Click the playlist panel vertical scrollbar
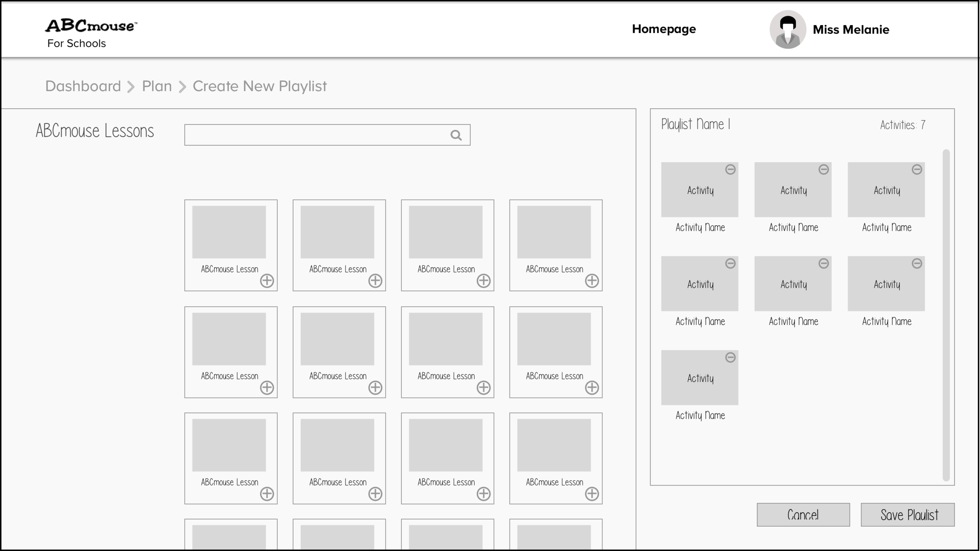980x551 pixels. [946, 315]
